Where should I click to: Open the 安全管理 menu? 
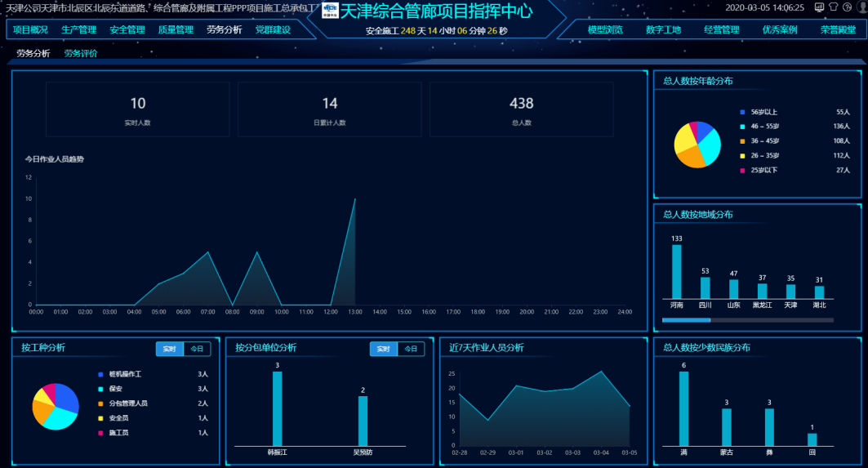pyautogui.click(x=127, y=30)
